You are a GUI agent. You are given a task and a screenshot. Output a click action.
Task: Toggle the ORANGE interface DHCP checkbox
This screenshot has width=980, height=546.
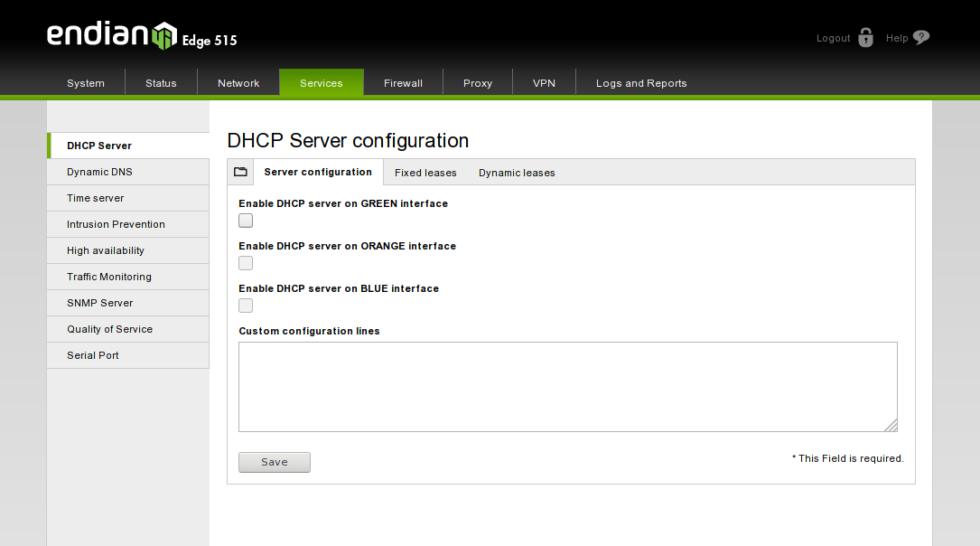coord(246,263)
